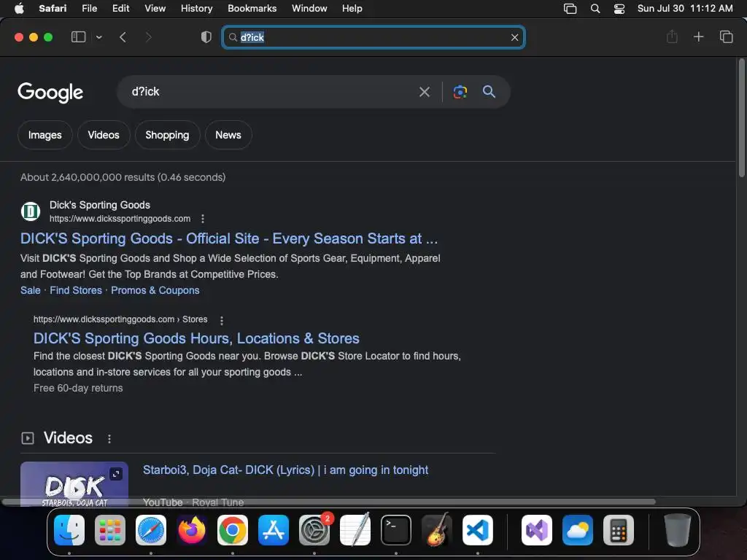Open the History menu

[197, 9]
